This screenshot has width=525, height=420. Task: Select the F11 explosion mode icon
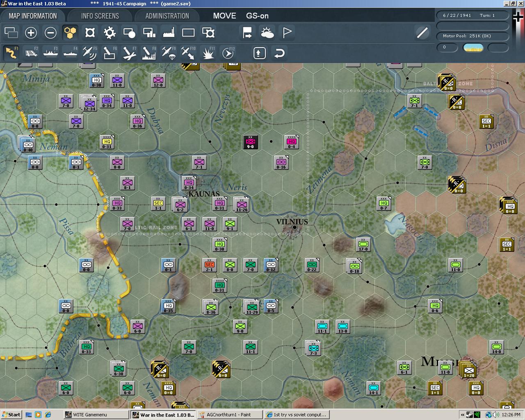tap(208, 52)
